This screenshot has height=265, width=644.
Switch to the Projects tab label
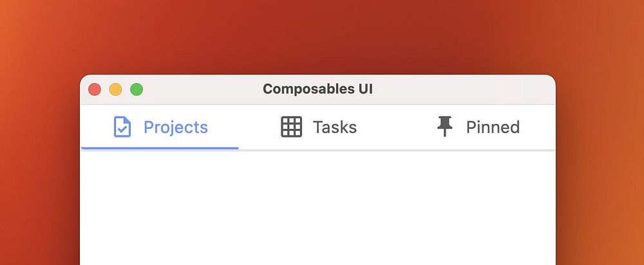pyautogui.click(x=175, y=127)
